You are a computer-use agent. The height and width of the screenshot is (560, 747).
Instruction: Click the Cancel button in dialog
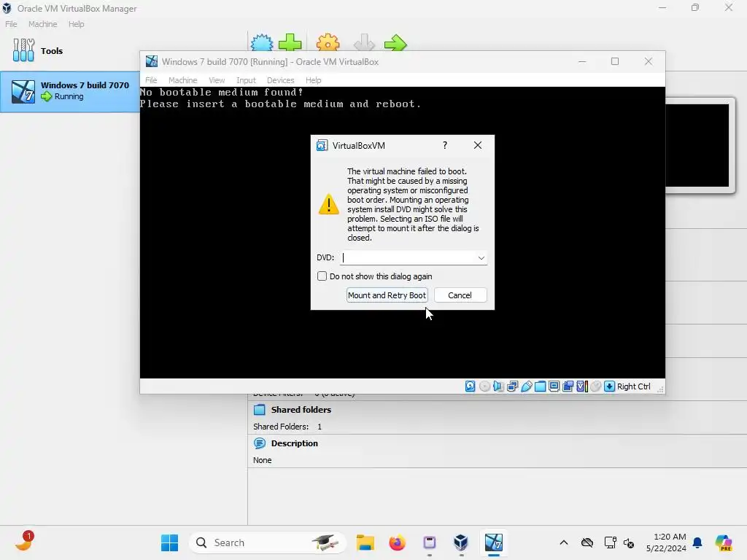(460, 295)
